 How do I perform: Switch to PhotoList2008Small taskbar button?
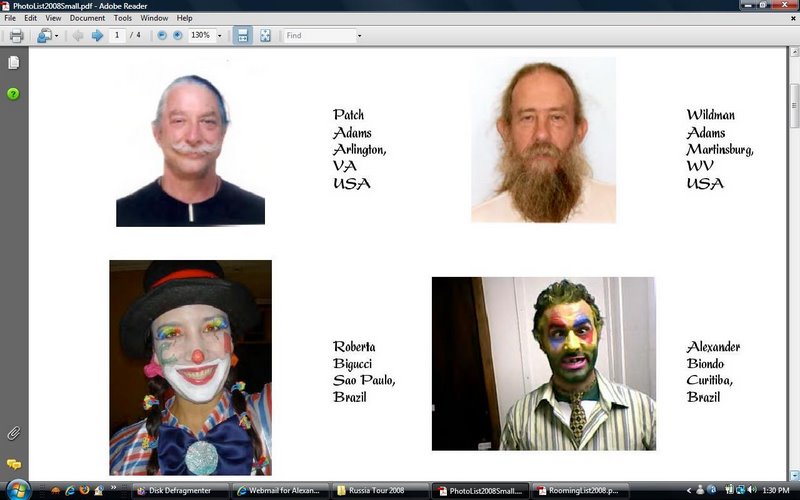click(x=480, y=491)
